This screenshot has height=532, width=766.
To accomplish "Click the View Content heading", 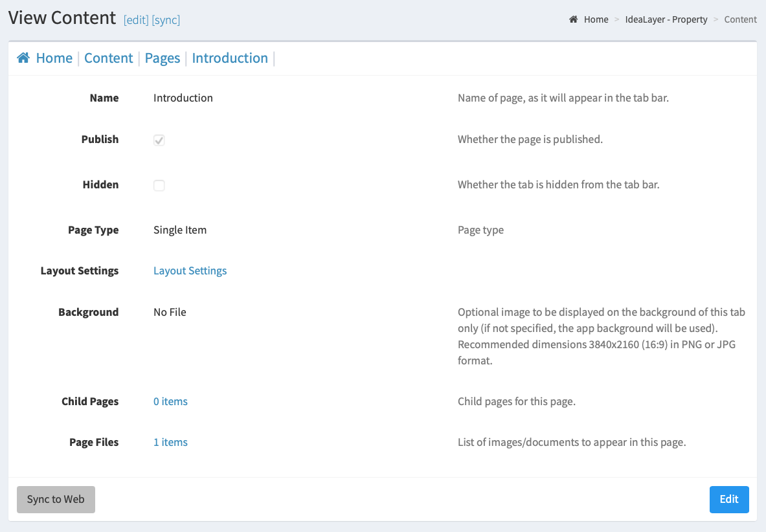I will (62, 18).
